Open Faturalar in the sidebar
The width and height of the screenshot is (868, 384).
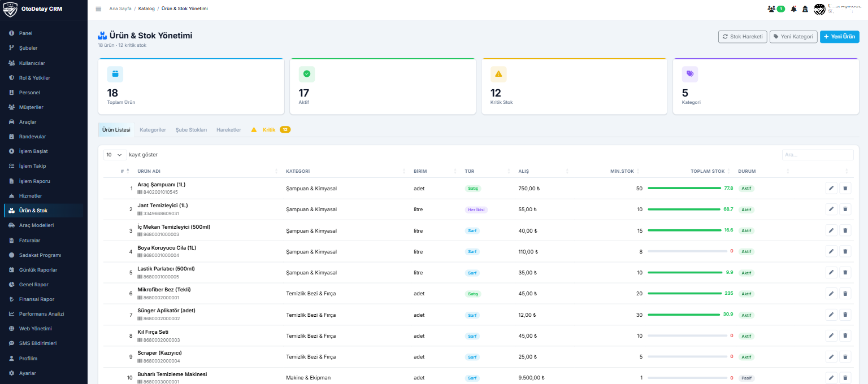(x=44, y=240)
